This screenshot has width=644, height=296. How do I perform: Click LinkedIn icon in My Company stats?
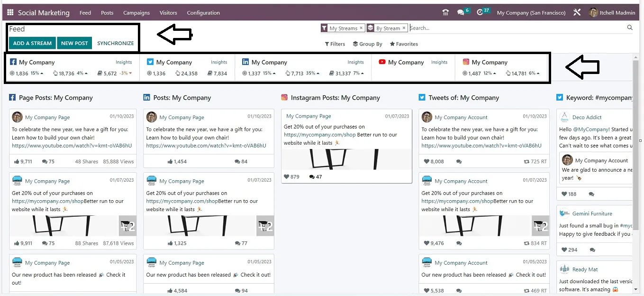coord(245,62)
